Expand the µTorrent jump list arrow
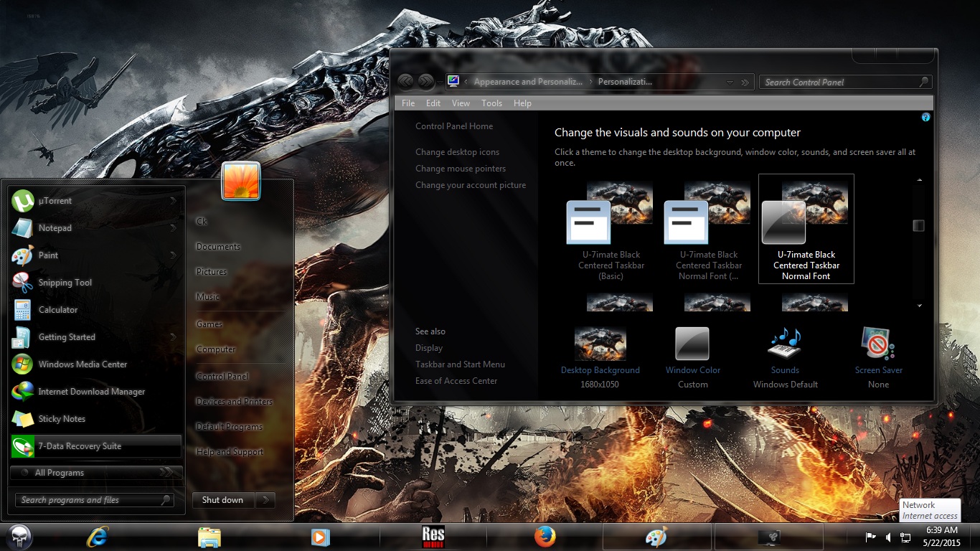 [174, 201]
